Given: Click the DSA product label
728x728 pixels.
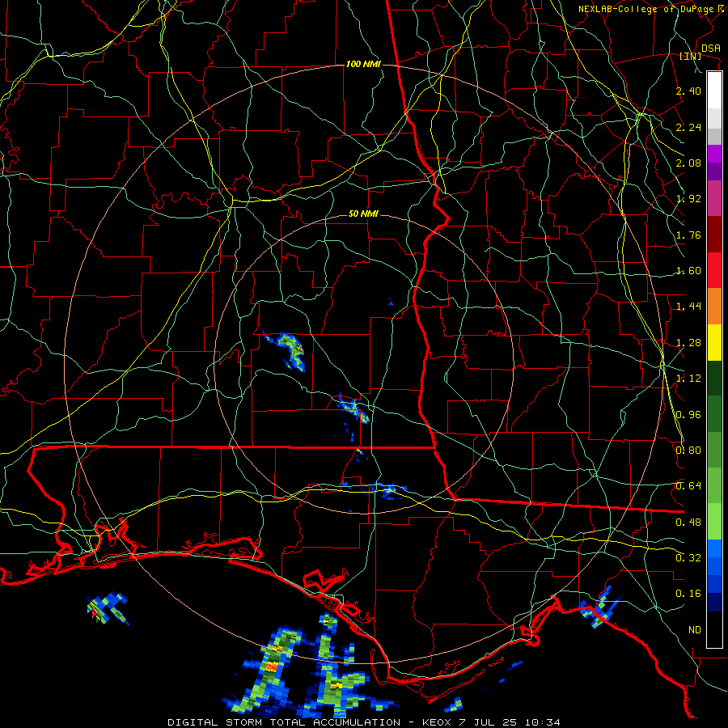Looking at the screenshot, I should pyautogui.click(x=710, y=49).
